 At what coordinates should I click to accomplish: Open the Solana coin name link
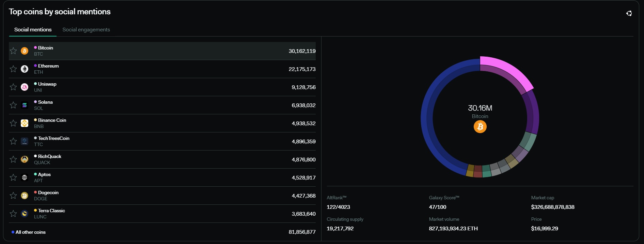pyautogui.click(x=45, y=102)
